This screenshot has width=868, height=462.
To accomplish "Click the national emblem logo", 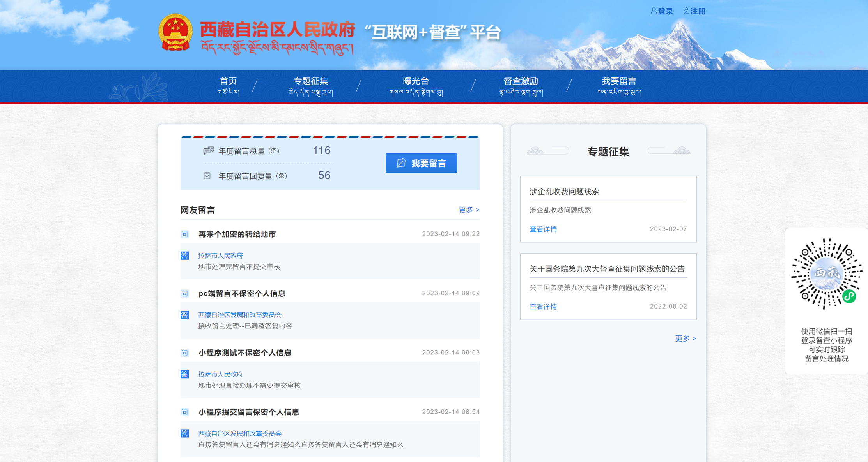I will (x=175, y=33).
